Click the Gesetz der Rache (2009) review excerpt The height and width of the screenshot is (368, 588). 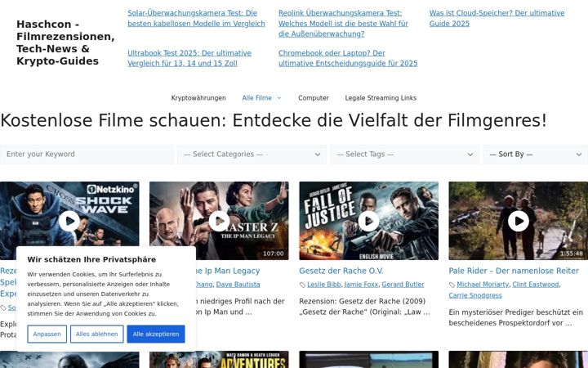(x=364, y=307)
